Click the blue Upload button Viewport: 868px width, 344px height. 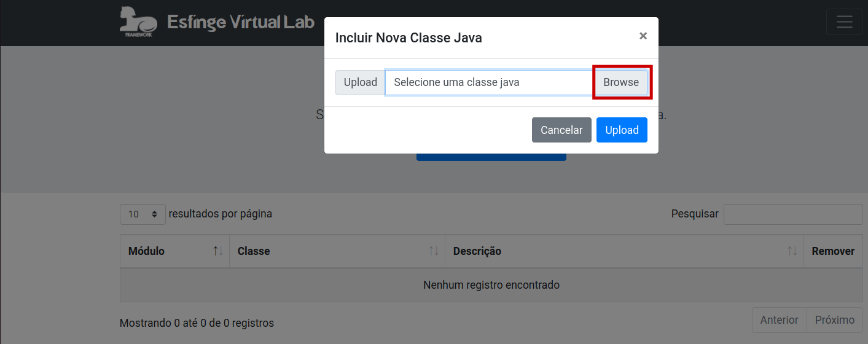(x=622, y=130)
